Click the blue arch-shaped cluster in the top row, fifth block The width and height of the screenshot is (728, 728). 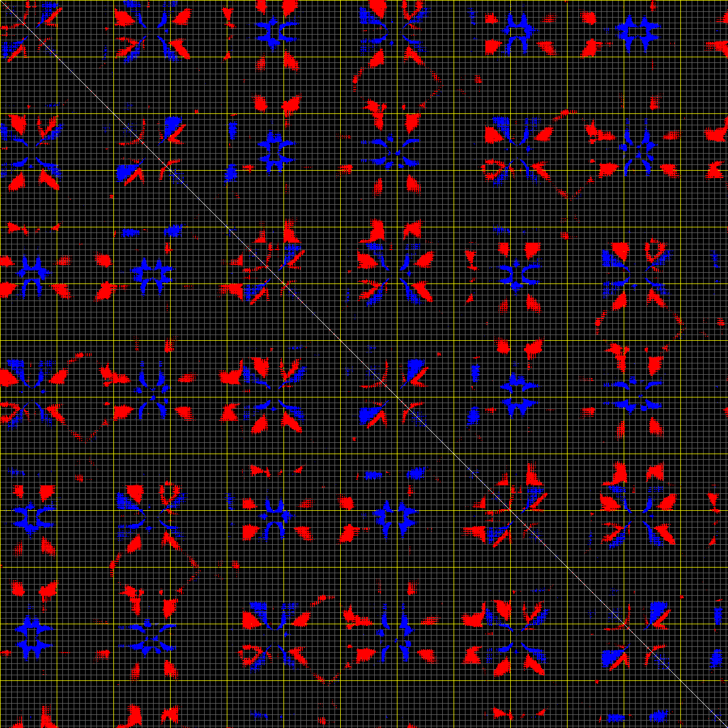click(x=517, y=33)
